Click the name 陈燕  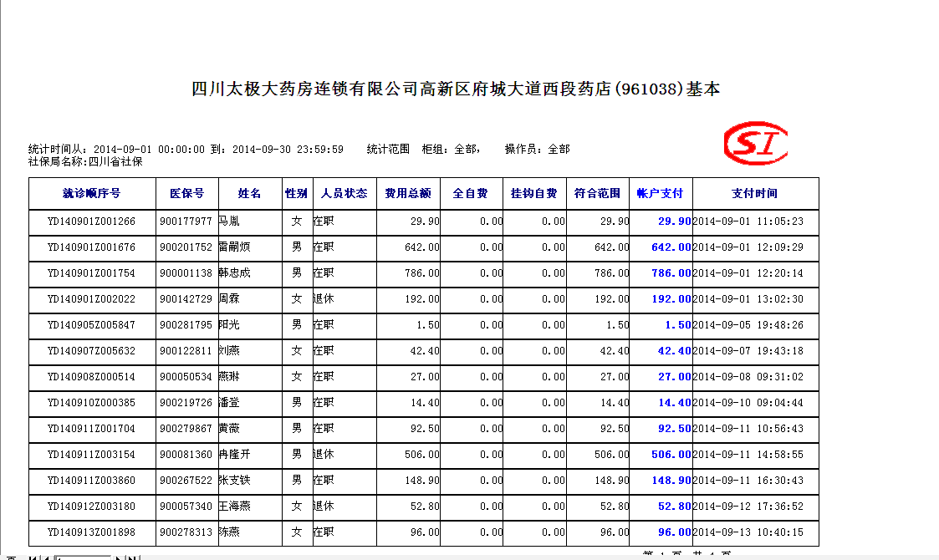(x=229, y=532)
